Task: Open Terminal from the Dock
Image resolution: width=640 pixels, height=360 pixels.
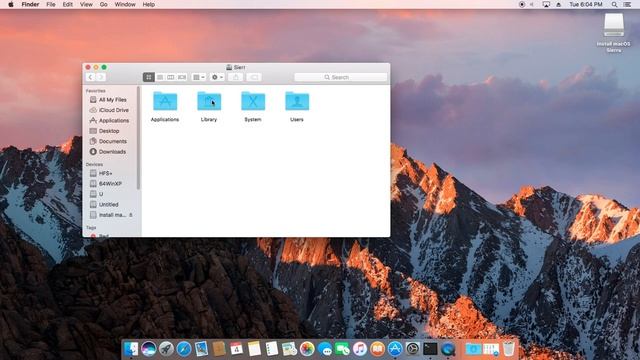Action: coord(430,349)
